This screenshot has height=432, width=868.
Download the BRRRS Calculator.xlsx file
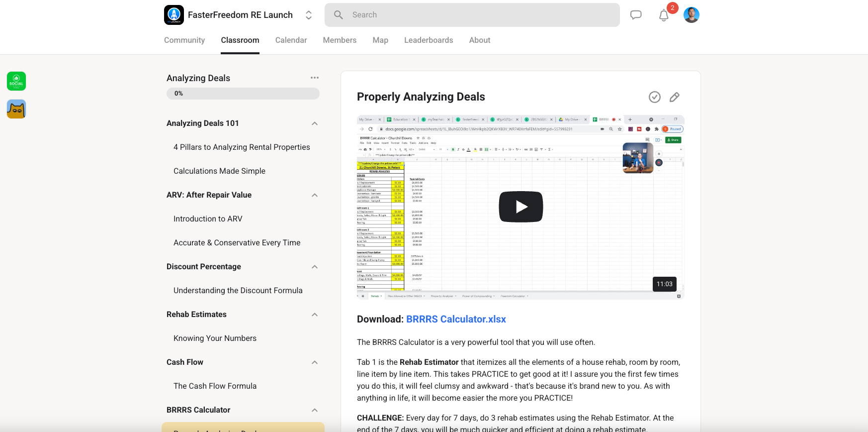point(456,319)
